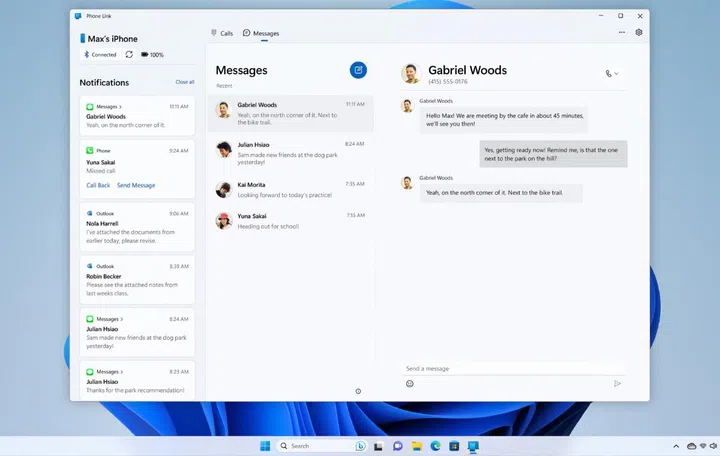Open Gabriel Woods notification card
This screenshot has width=720, height=456.
pyautogui.click(x=137, y=116)
